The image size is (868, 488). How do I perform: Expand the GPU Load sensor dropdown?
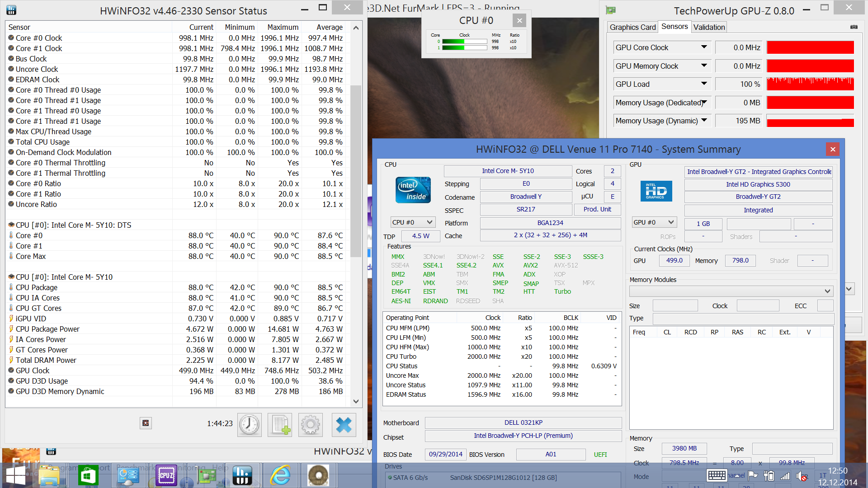tap(704, 84)
